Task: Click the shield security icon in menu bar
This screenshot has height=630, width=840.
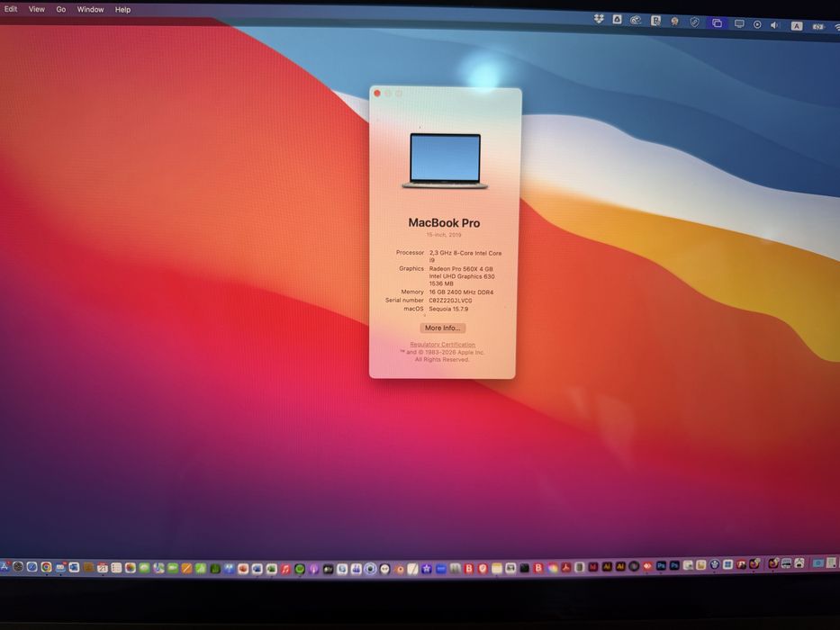Action: tap(694, 22)
